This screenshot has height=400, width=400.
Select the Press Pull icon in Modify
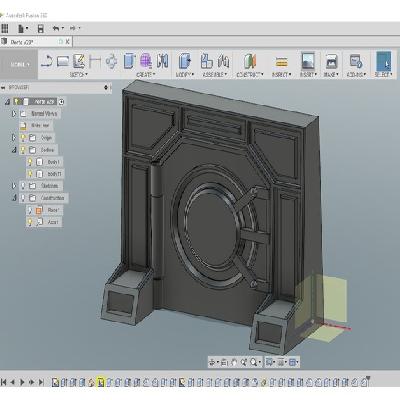tap(184, 61)
